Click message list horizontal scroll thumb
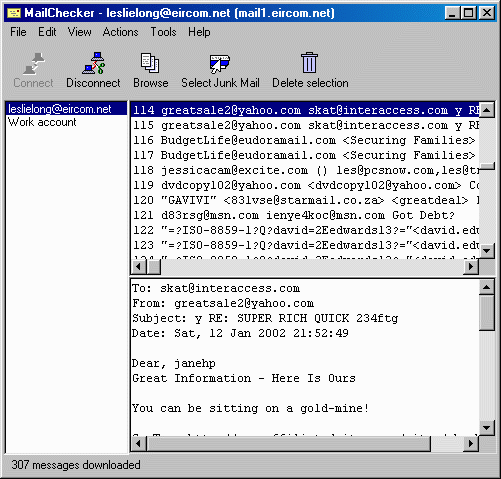 153,266
